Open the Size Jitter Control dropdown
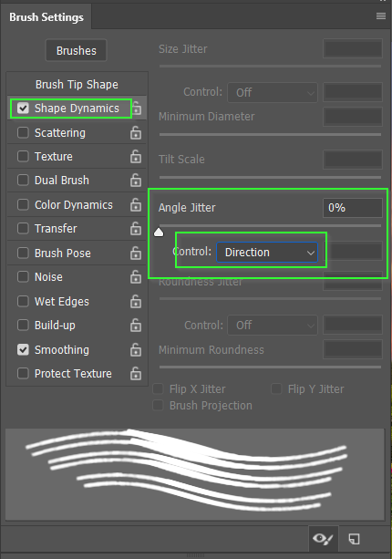 (273, 93)
